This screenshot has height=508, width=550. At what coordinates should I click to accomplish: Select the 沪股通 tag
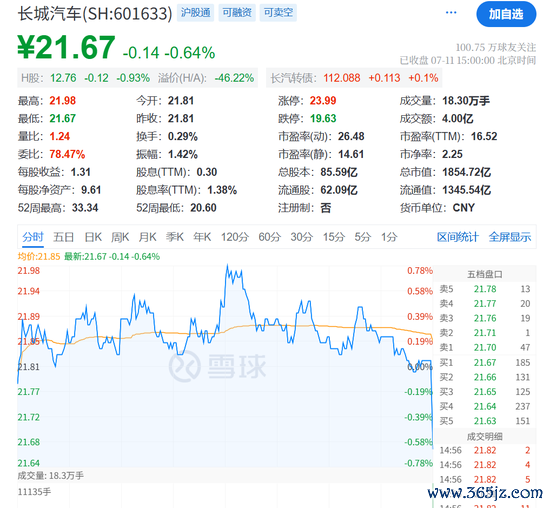(x=195, y=13)
